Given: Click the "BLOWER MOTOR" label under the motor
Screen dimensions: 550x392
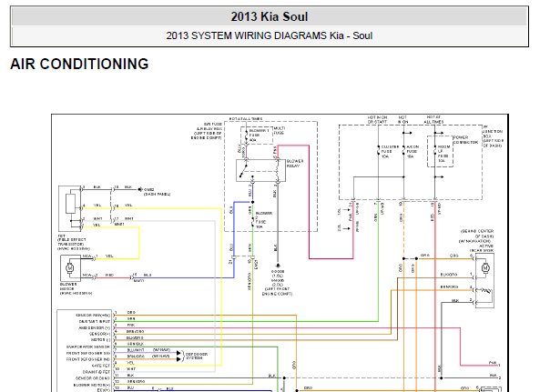Looking at the screenshot, I should (68, 286).
